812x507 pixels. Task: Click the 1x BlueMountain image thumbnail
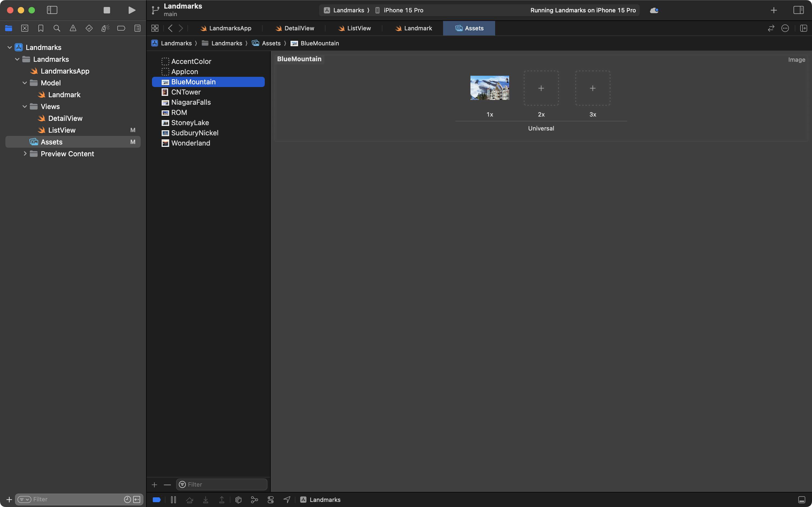tap(489, 88)
